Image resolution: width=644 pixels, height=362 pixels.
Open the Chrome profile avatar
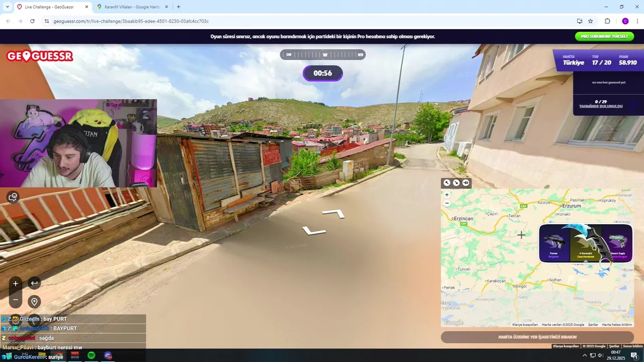click(x=625, y=21)
